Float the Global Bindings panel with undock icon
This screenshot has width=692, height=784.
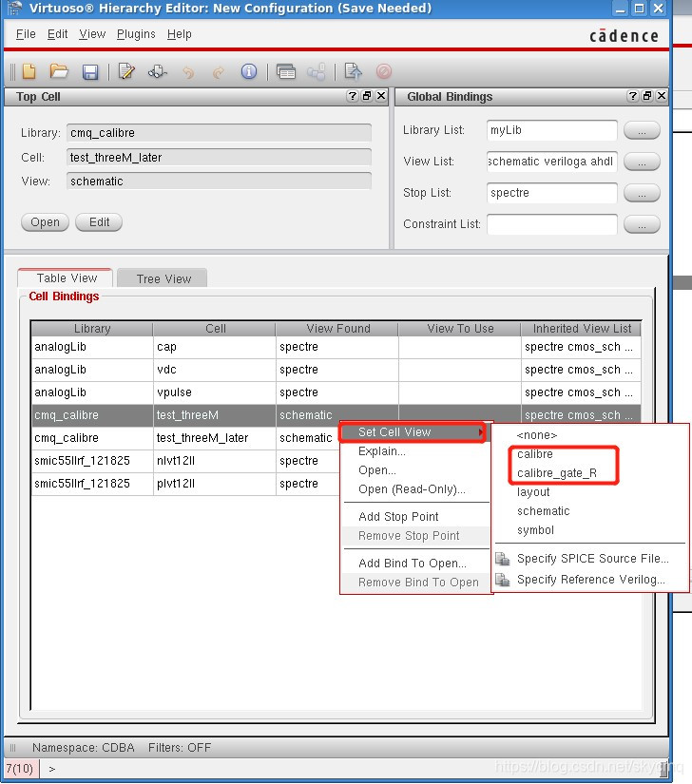pos(647,96)
